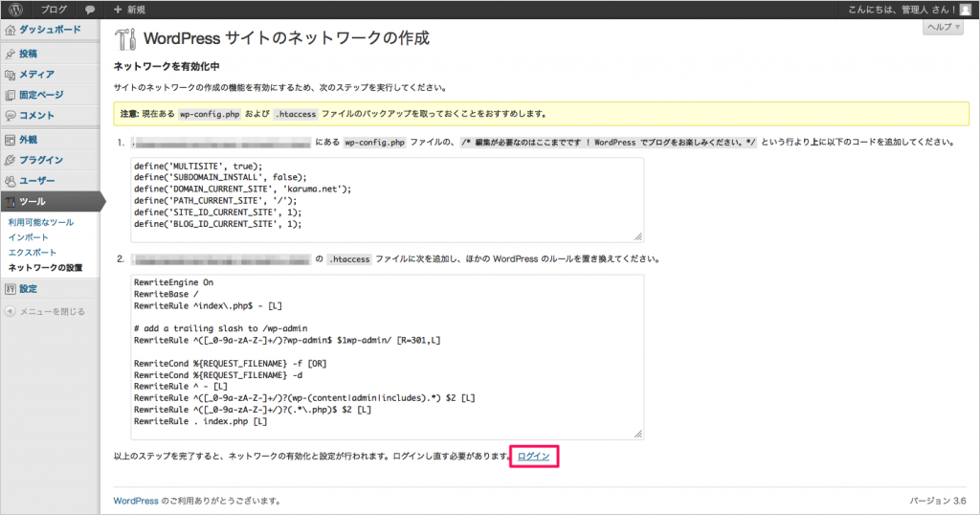The height and width of the screenshot is (515, 980).
Task: Open the メディア menu
Action: (37, 75)
